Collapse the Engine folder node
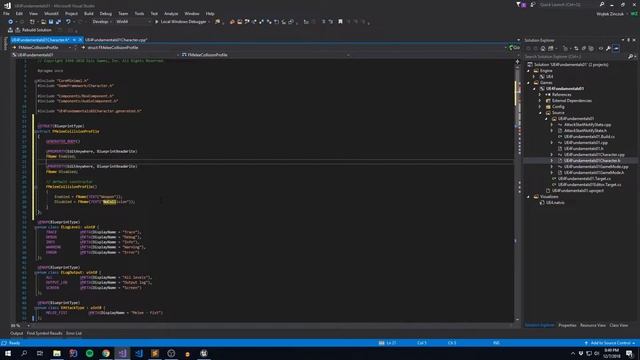 [529, 71]
